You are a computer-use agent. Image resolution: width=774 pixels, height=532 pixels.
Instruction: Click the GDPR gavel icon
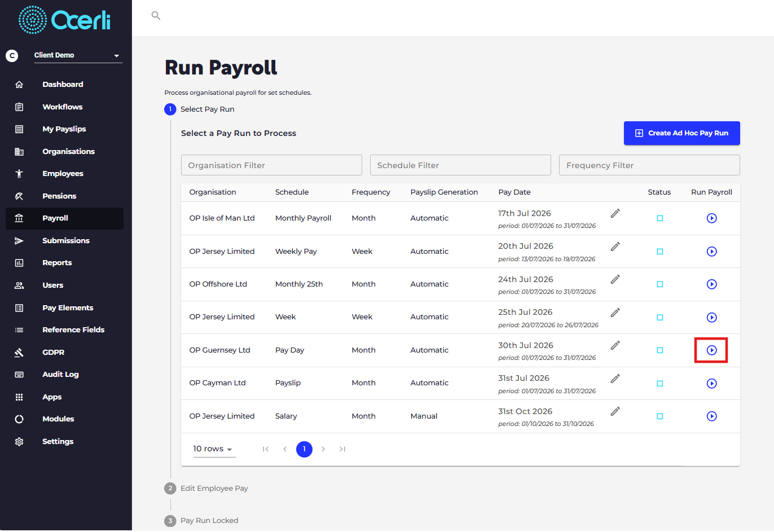19,353
